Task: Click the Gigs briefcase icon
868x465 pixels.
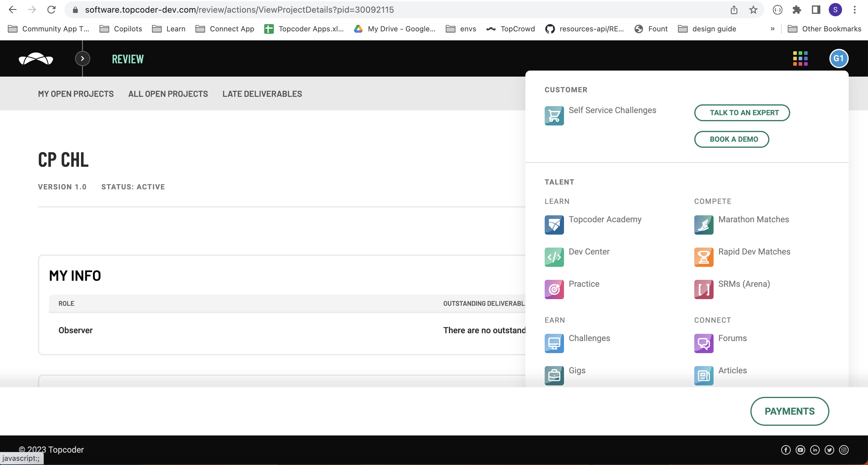Action: 554,376
